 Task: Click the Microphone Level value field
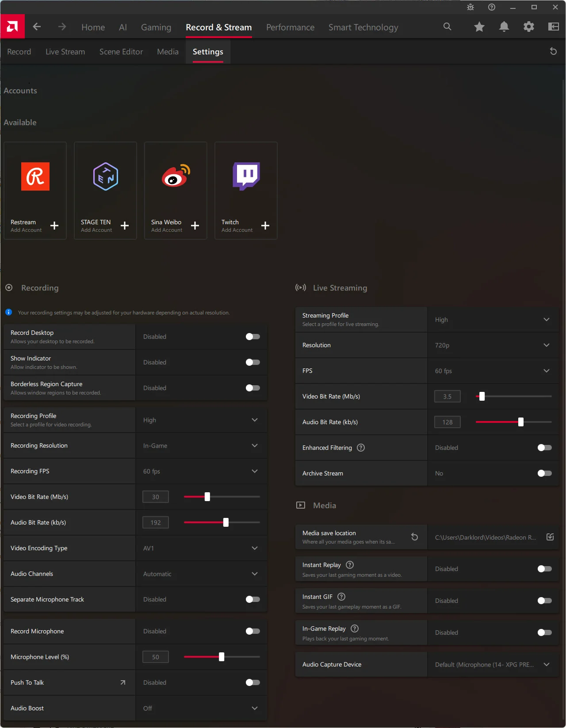tap(156, 657)
